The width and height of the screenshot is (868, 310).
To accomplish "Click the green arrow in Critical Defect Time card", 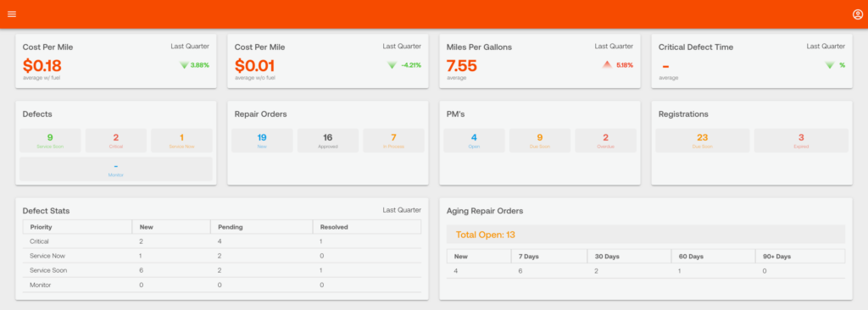I will [x=829, y=65].
